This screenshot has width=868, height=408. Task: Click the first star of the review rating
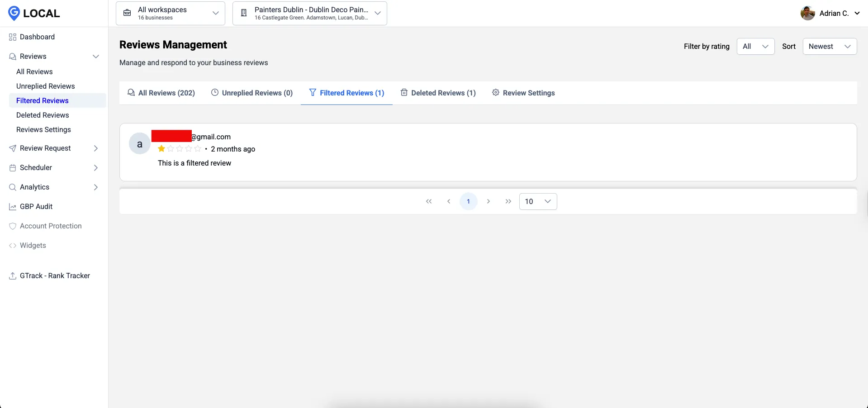161,149
